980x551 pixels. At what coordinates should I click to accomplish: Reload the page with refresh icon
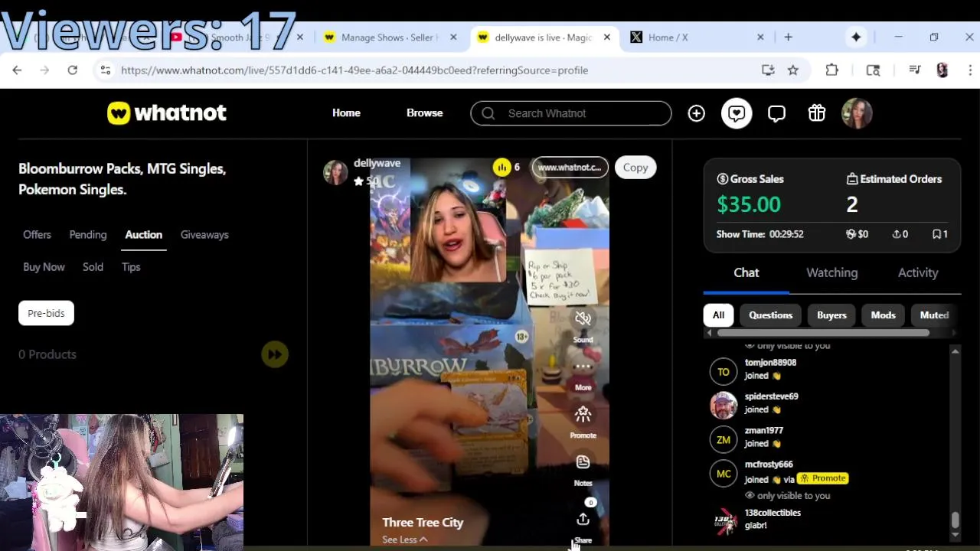coord(72,70)
